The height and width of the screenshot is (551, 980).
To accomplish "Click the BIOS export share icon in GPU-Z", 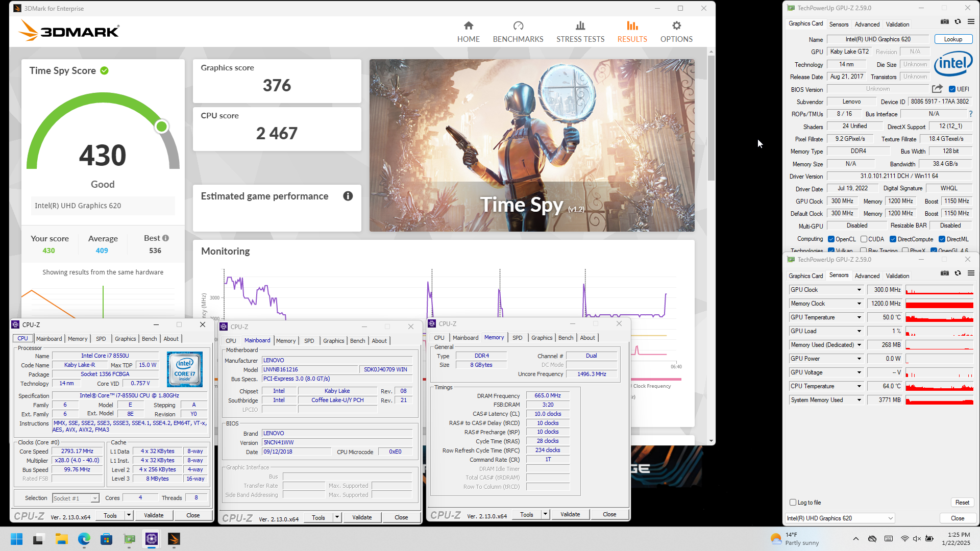I will 937,89.
